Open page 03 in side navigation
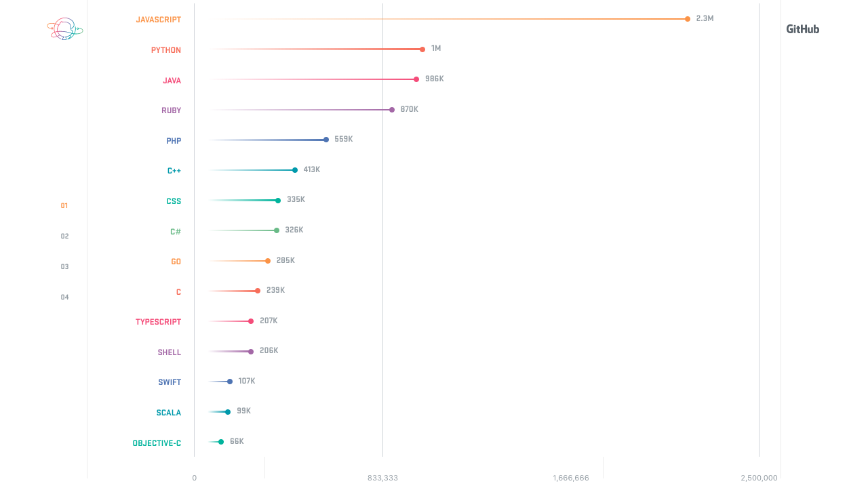Image resolution: width=868 pixels, height=492 pixels. click(64, 267)
